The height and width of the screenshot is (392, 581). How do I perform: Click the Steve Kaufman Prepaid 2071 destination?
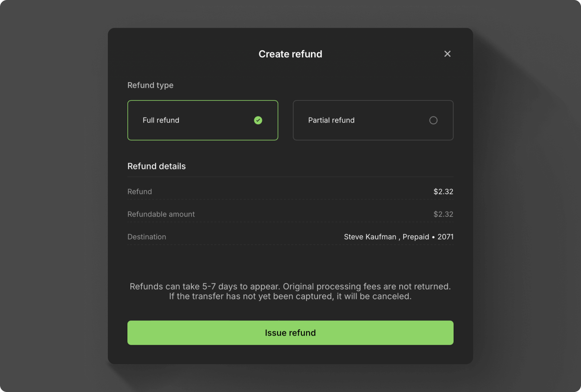click(399, 237)
